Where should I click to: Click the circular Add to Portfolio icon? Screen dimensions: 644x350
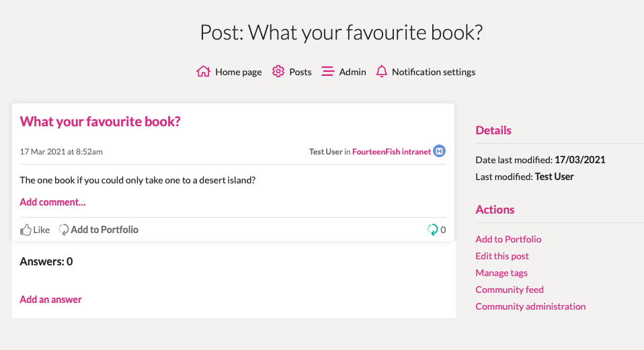tap(63, 229)
